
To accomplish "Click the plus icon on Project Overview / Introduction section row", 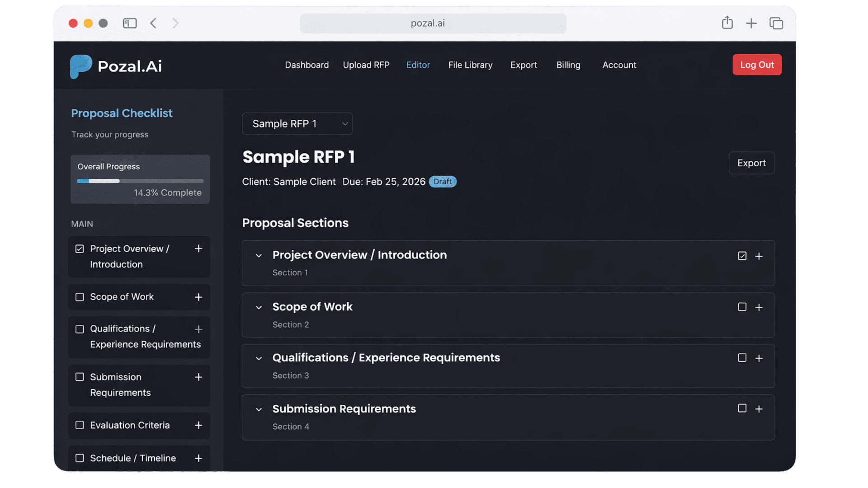I will point(759,256).
